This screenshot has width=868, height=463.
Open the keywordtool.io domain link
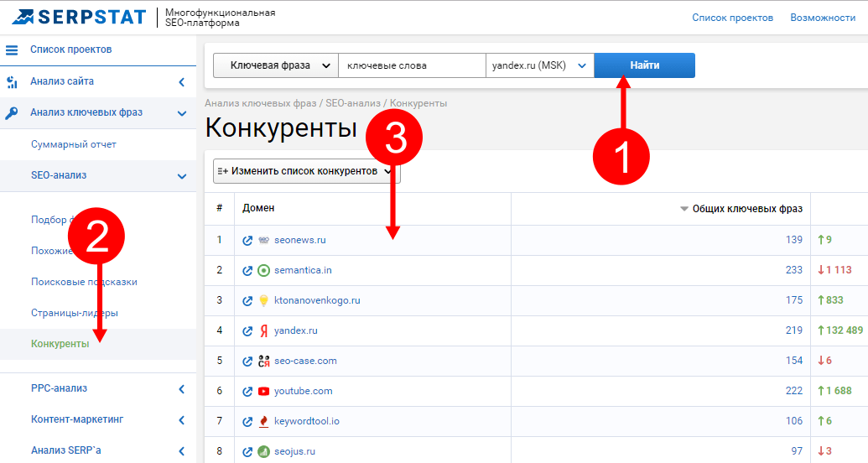pyautogui.click(x=307, y=421)
